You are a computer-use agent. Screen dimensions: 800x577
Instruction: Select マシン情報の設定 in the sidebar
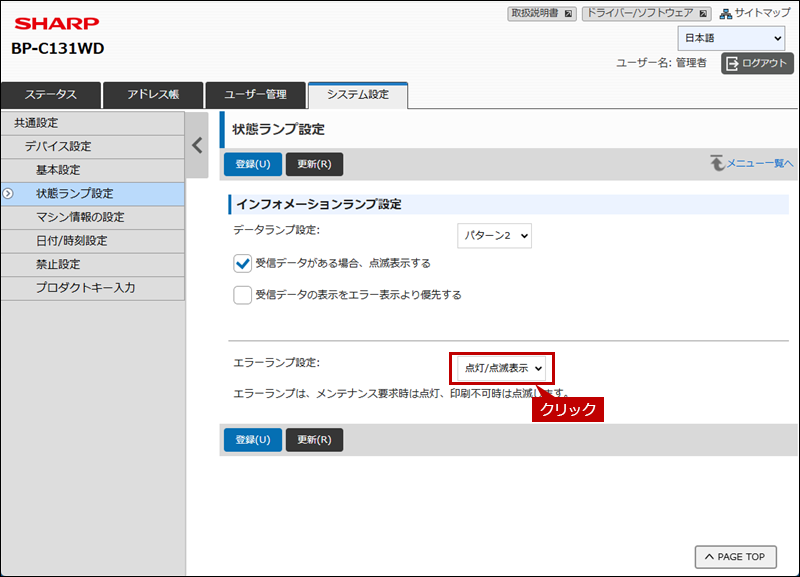point(80,217)
